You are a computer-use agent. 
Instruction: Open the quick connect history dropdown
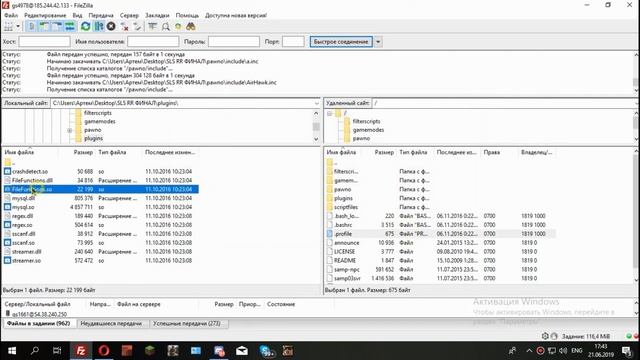pyautogui.click(x=378, y=42)
